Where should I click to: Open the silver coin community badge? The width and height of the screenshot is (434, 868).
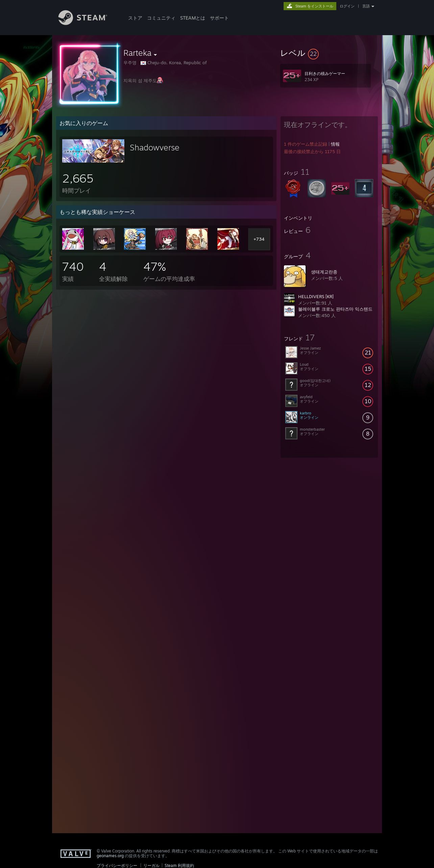point(317,188)
